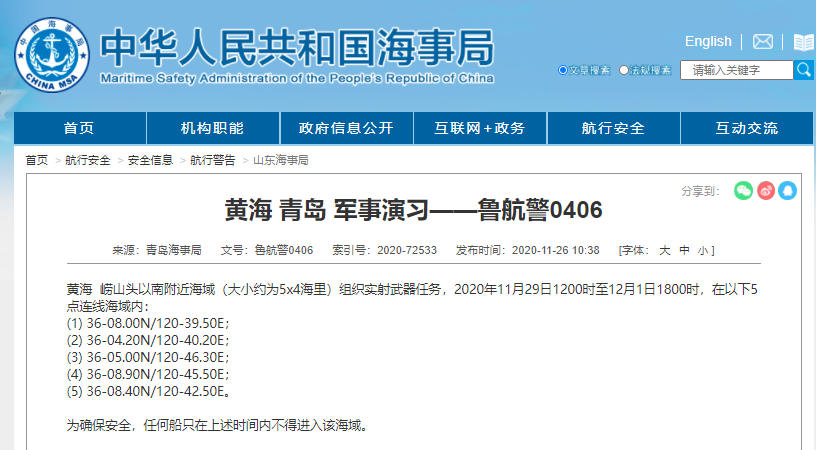816x450 pixels.
Task: Click coordinate (5) 36-08.40N/120-42.50E
Action: [148, 391]
